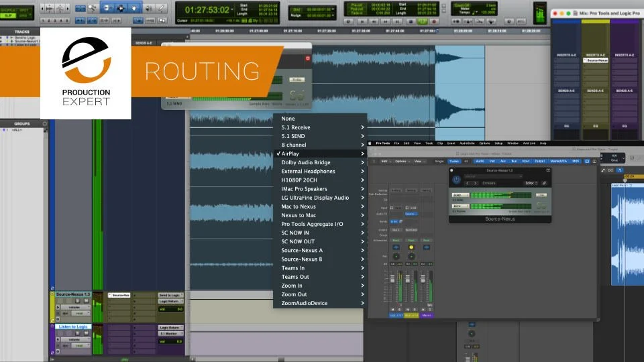This screenshot has height=362, width=644.
Task: Toggle the Source-Nexus plugin power button in Logic
Action: tap(456, 180)
